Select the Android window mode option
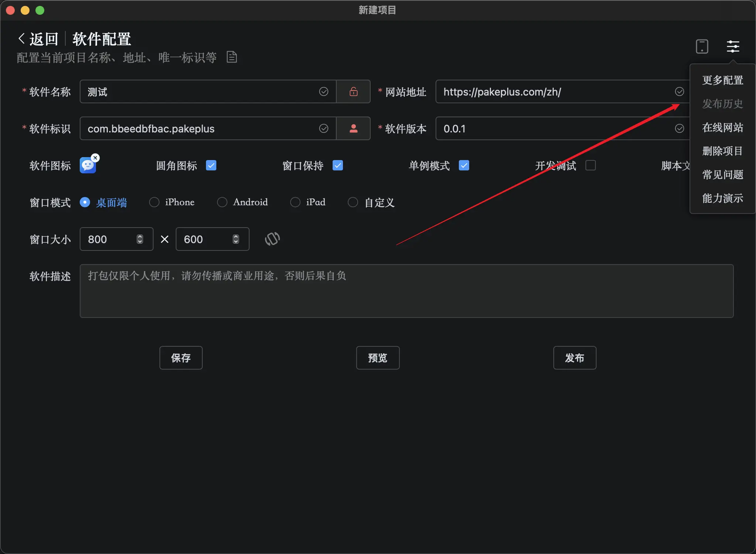The height and width of the screenshot is (554, 756). tap(222, 202)
